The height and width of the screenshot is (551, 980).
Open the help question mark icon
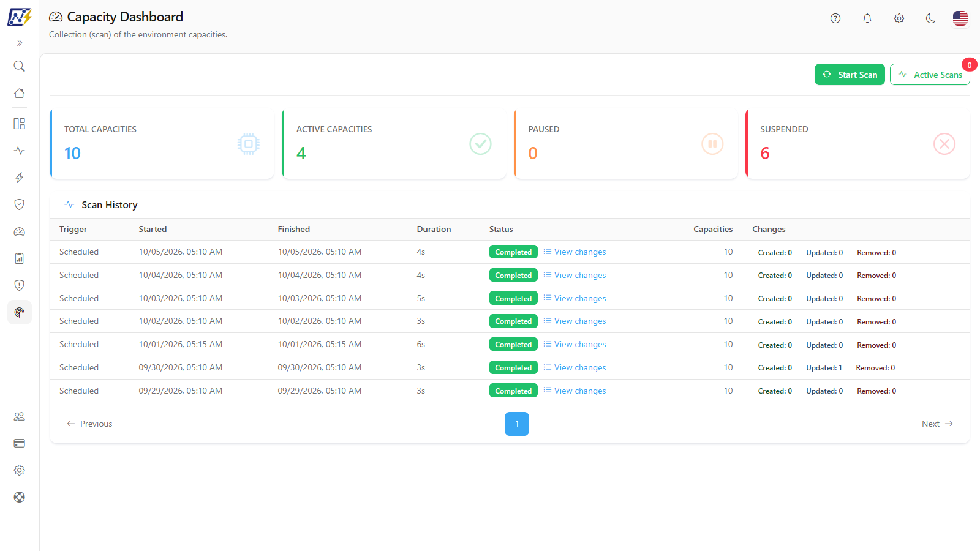[x=835, y=18]
